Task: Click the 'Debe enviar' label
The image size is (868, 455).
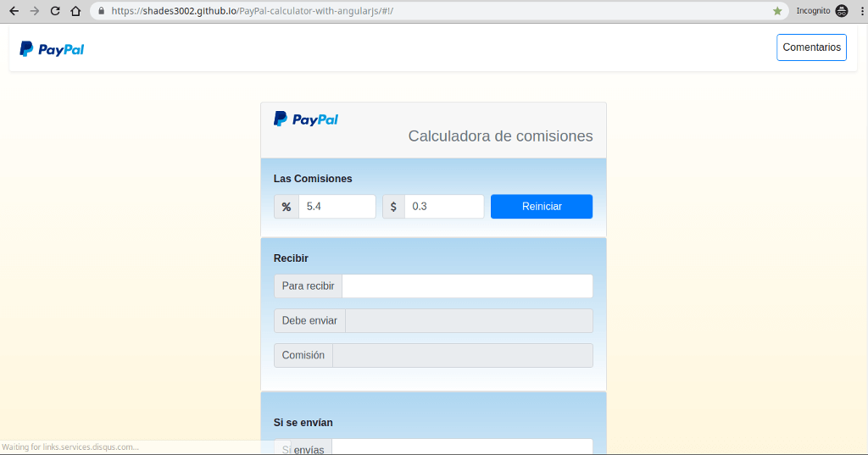Action: [309, 321]
